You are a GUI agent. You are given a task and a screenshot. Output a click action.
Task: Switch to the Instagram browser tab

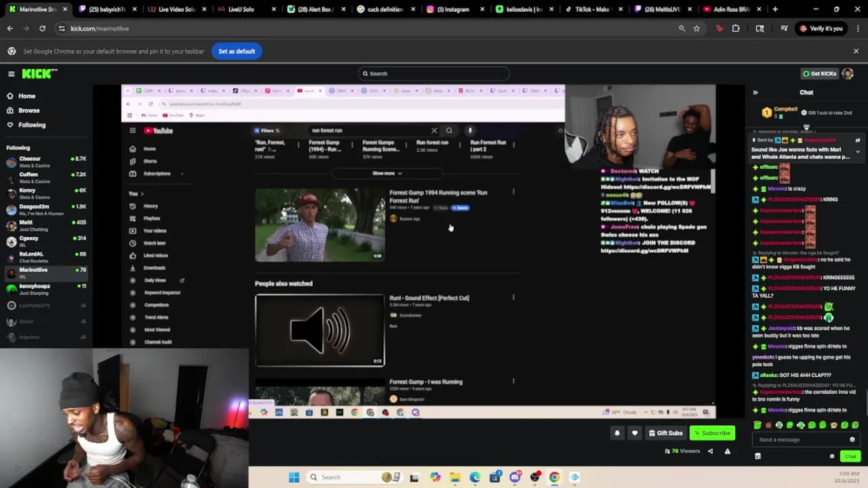(x=454, y=9)
